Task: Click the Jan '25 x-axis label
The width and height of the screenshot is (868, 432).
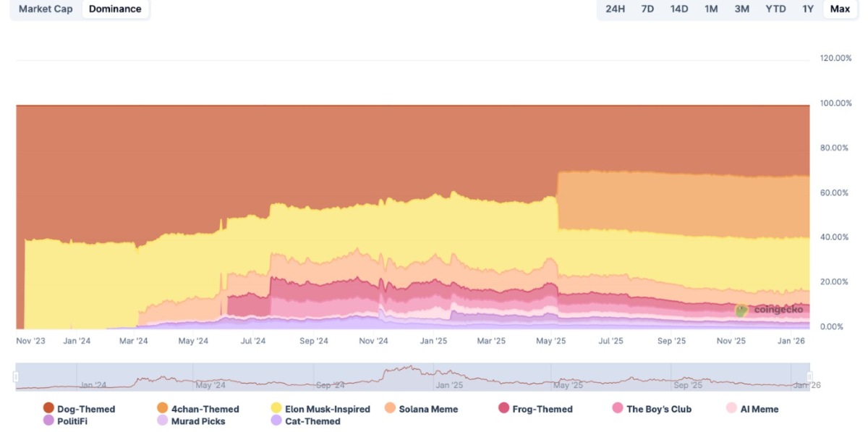Action: click(x=433, y=340)
